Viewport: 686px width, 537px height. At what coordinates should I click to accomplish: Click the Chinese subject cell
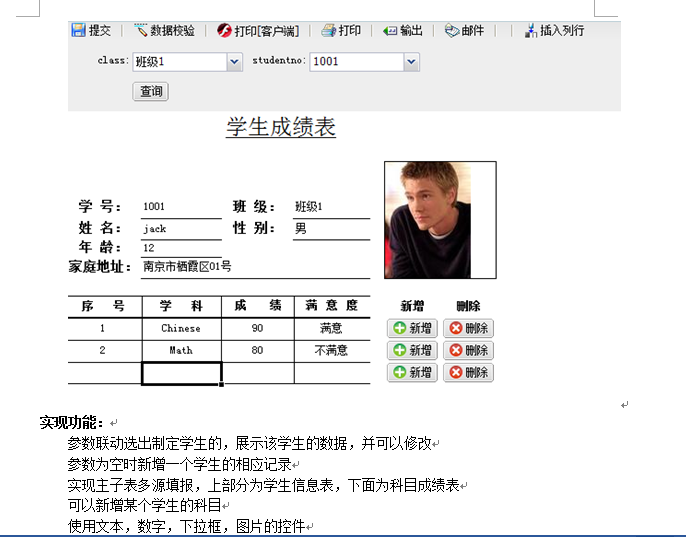click(x=182, y=329)
